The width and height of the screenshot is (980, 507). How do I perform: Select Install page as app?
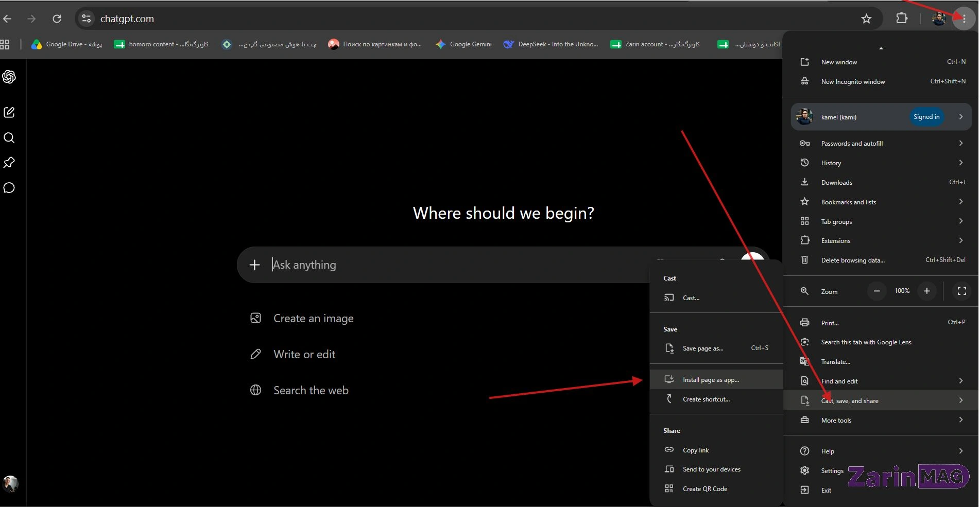[x=716, y=380]
